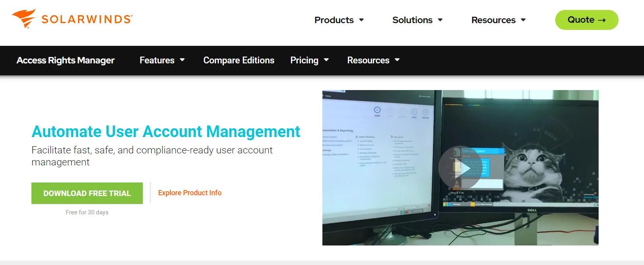Viewport: 644px width, 265px height.
Task: Play the product video
Action: point(460,167)
